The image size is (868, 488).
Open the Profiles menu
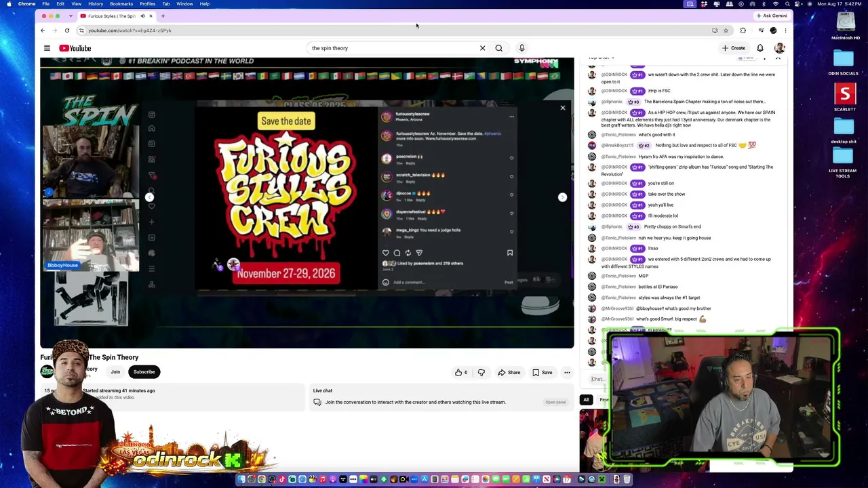point(147,4)
